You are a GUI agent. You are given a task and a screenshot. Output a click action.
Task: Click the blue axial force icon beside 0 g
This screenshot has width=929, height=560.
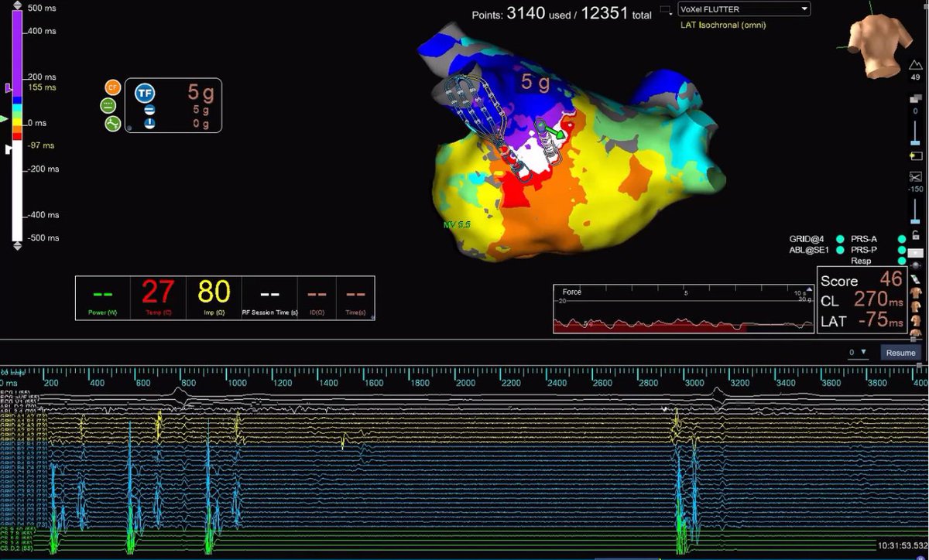pos(150,125)
